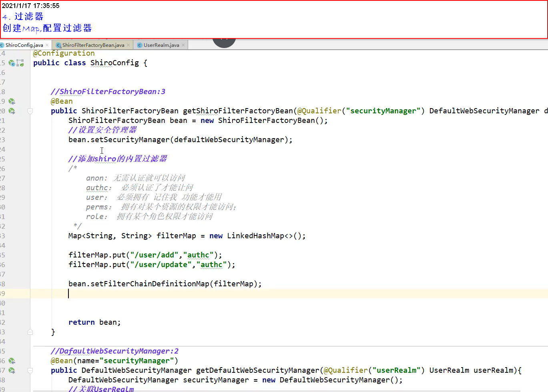Click the bean.setSecurityManager call
This screenshot has width=548, height=392.
pyautogui.click(x=181, y=140)
